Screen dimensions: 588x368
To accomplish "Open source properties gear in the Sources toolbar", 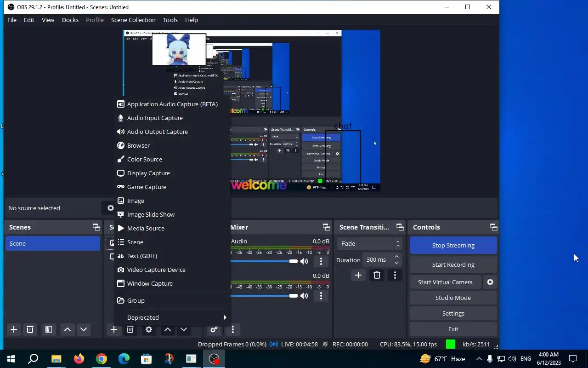I will click(x=149, y=329).
